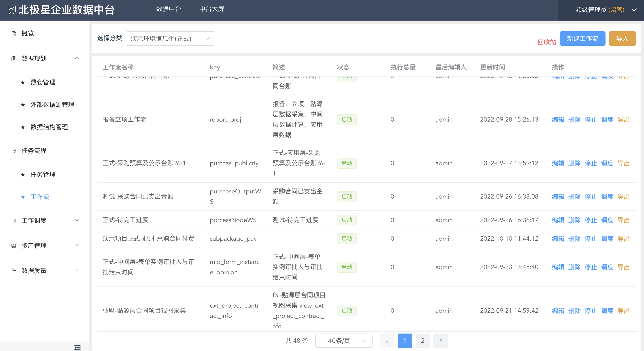The width and height of the screenshot is (644, 351).
Task: Click 停止 for 报备立项工作流 row
Action: point(591,120)
